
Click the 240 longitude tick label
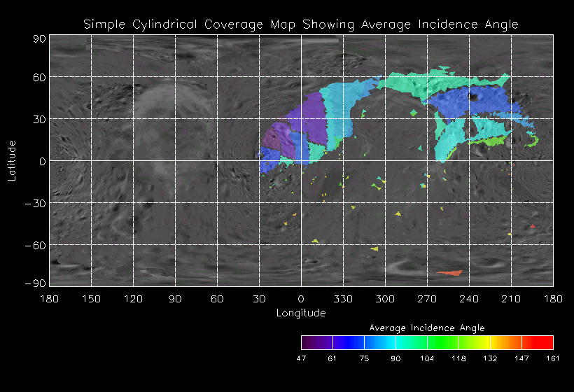[x=469, y=298]
